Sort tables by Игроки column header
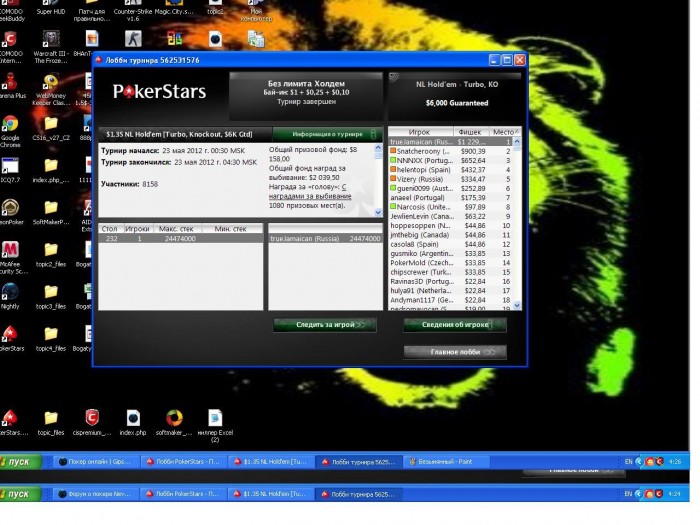Image resolution: width=700 pixels, height=525 pixels. [x=138, y=229]
